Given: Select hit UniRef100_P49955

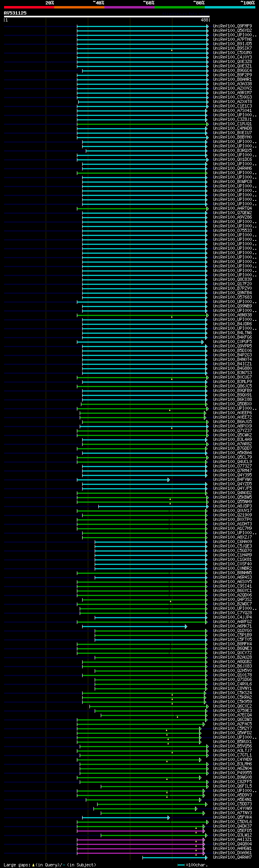Looking at the screenshot, I should 232,773.
